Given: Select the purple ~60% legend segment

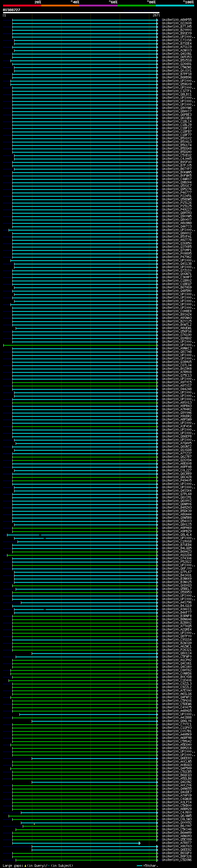Looking at the screenshot, I should pyautogui.click(x=99, y=6).
